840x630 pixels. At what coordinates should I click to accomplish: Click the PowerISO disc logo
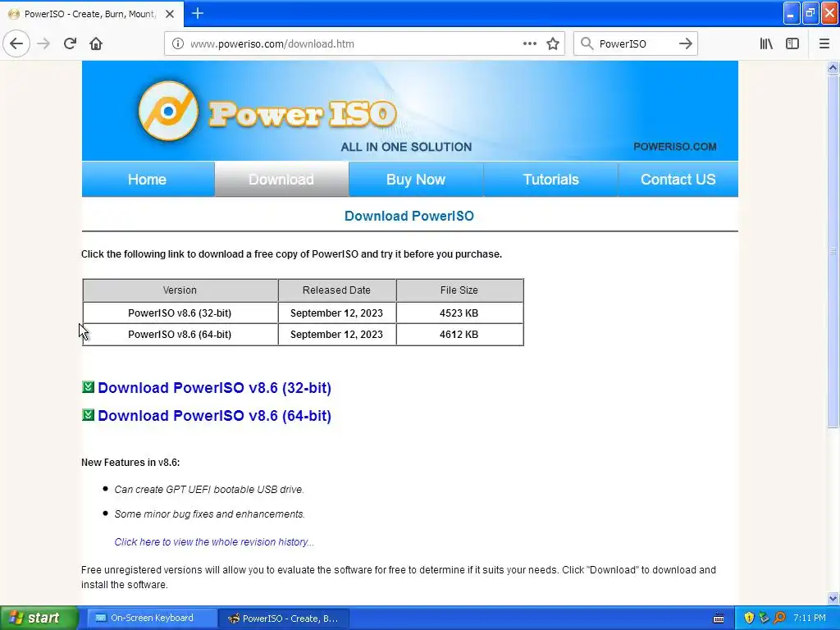point(168,111)
